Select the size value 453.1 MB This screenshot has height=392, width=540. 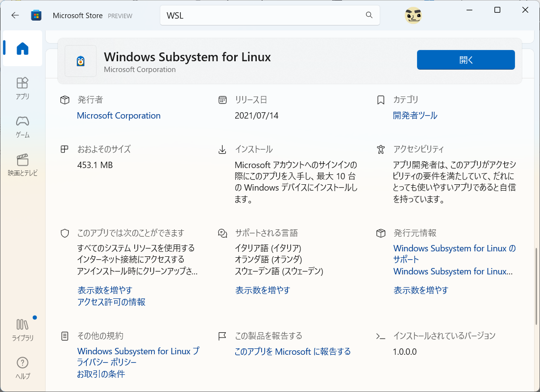click(x=95, y=165)
